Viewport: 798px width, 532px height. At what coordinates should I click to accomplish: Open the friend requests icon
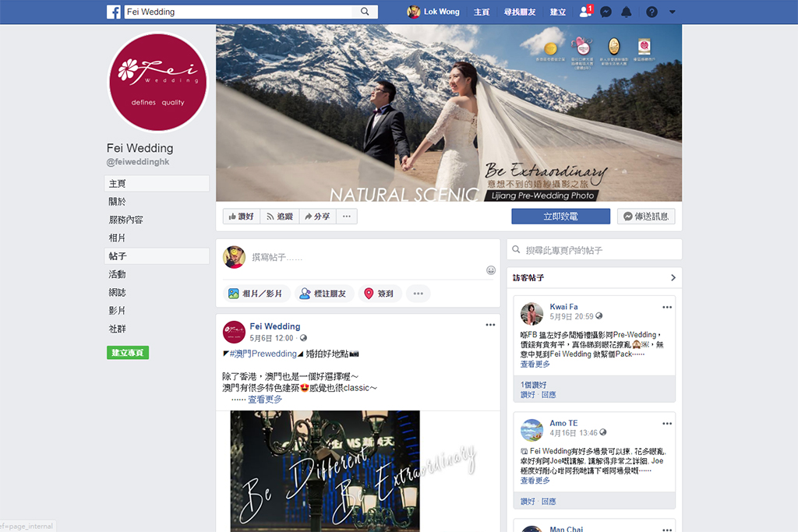tap(586, 12)
